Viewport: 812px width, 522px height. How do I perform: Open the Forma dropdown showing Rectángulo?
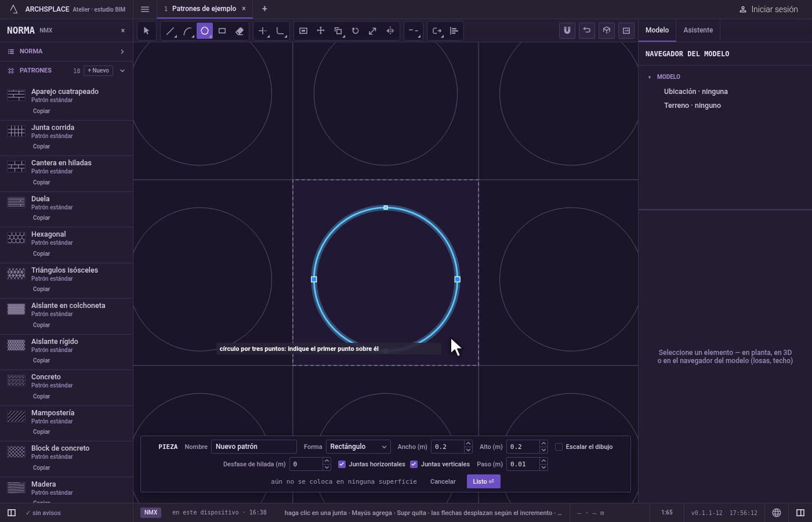[358, 447]
